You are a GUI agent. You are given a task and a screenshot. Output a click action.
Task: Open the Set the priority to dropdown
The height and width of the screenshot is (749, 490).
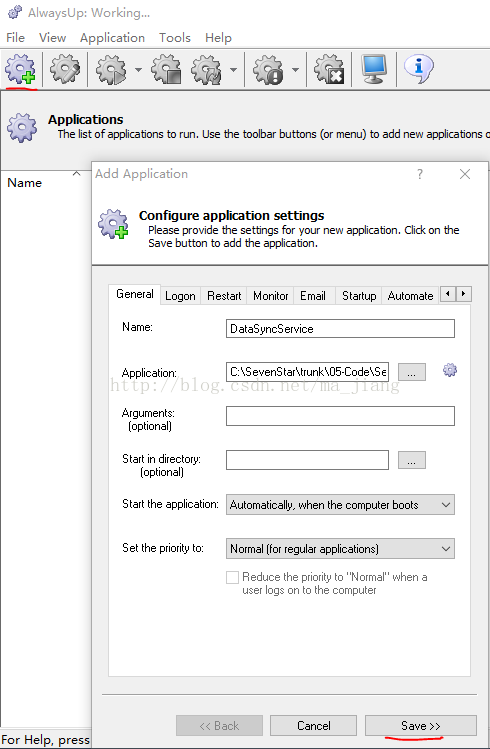coord(340,548)
